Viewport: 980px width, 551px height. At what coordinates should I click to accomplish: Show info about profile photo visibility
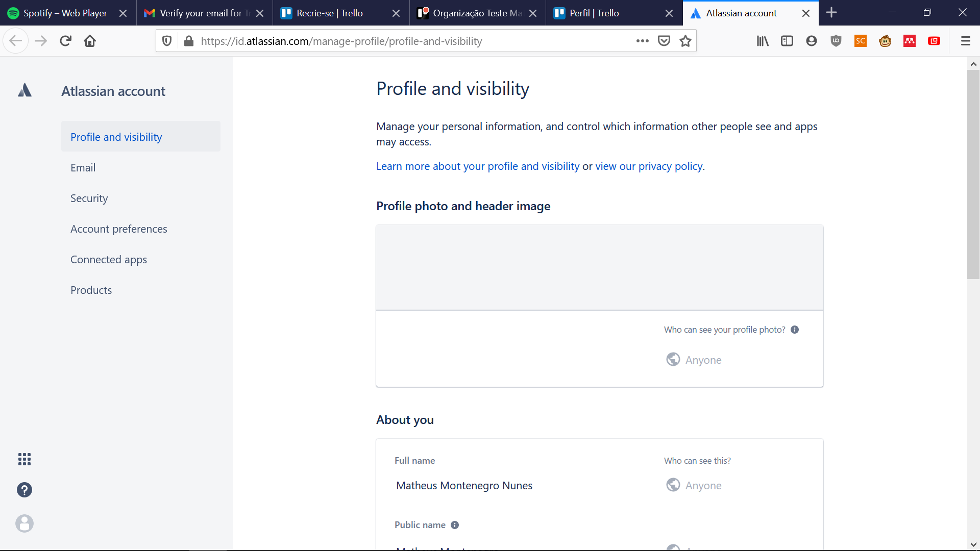coord(795,330)
